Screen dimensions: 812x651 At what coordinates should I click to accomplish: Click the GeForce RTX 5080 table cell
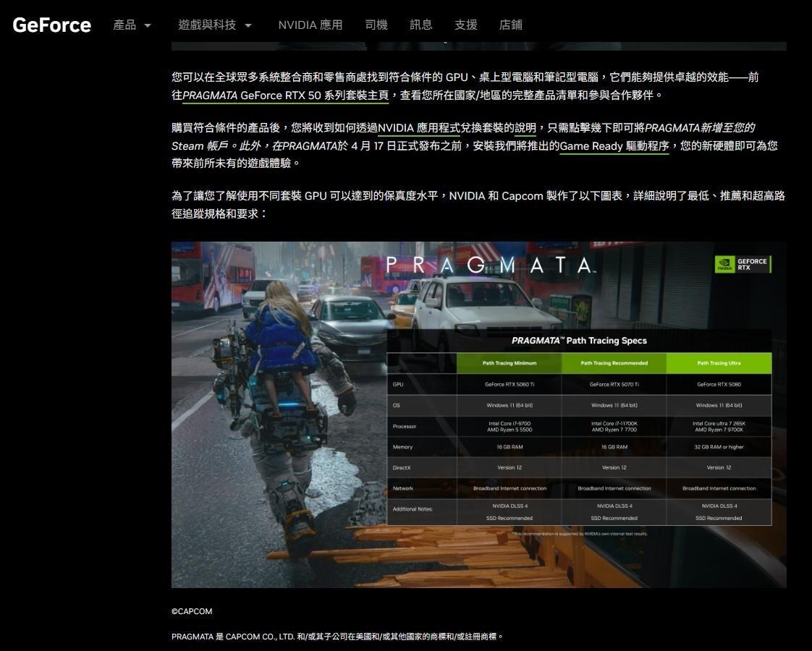pos(719,385)
